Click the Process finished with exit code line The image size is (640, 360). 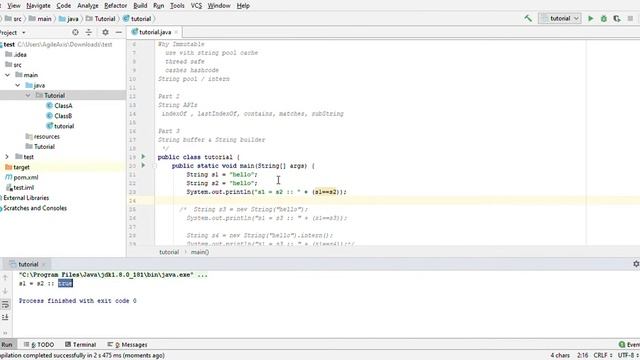tap(78, 301)
